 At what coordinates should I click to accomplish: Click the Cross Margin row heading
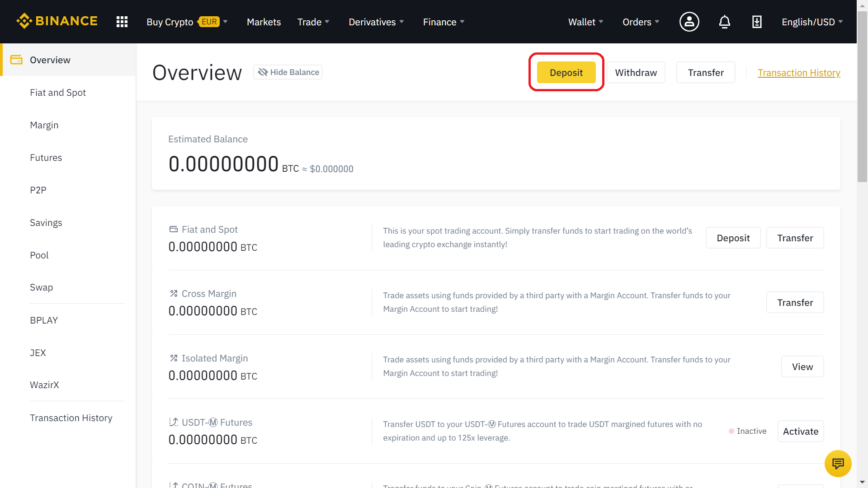click(209, 293)
